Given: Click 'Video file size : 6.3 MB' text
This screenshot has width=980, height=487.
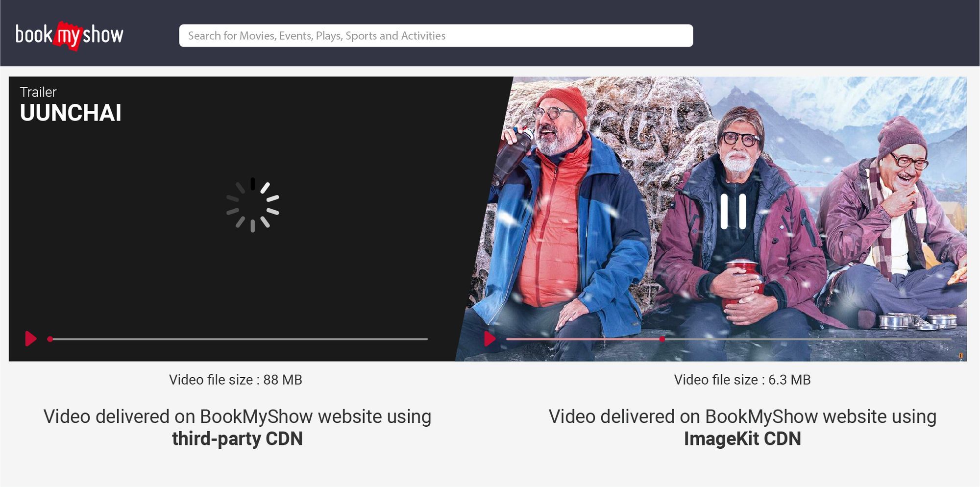Looking at the screenshot, I should click(742, 380).
